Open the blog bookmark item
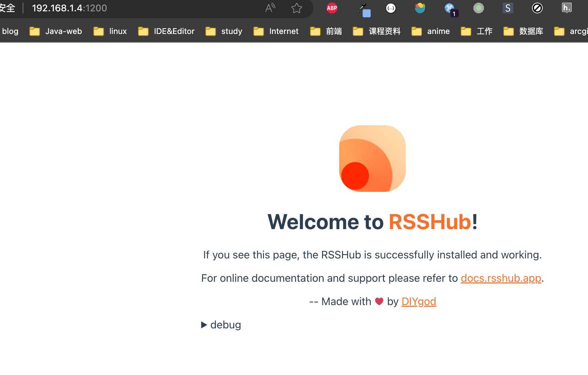 pos(10,31)
